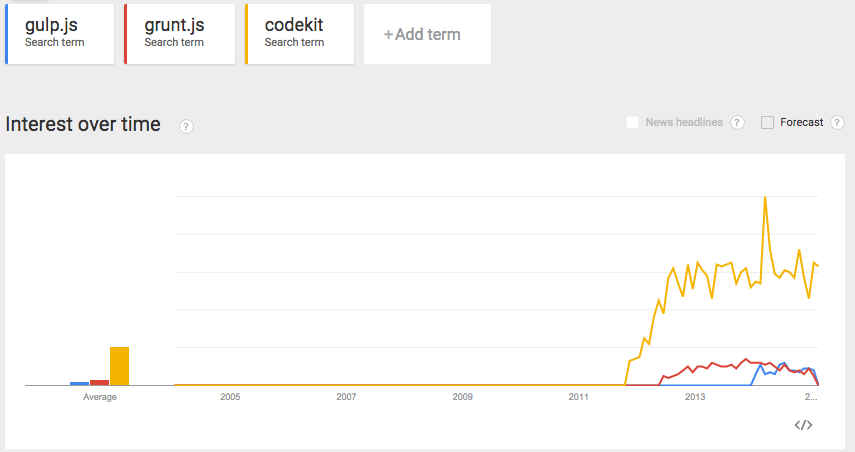Screen dimensions: 855x452
Task: Enable the Forecast checkbox
Action: [767, 123]
